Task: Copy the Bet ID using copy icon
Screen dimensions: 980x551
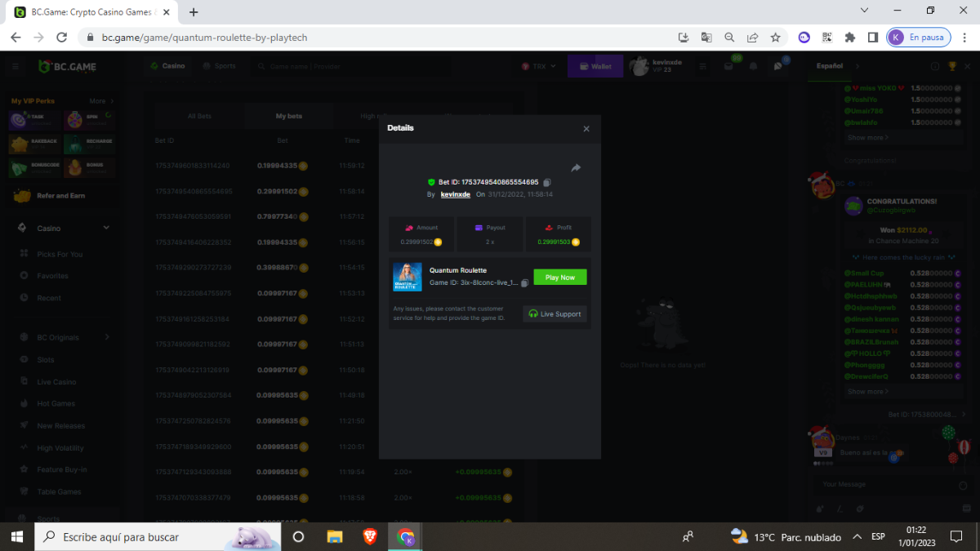Action: (547, 182)
